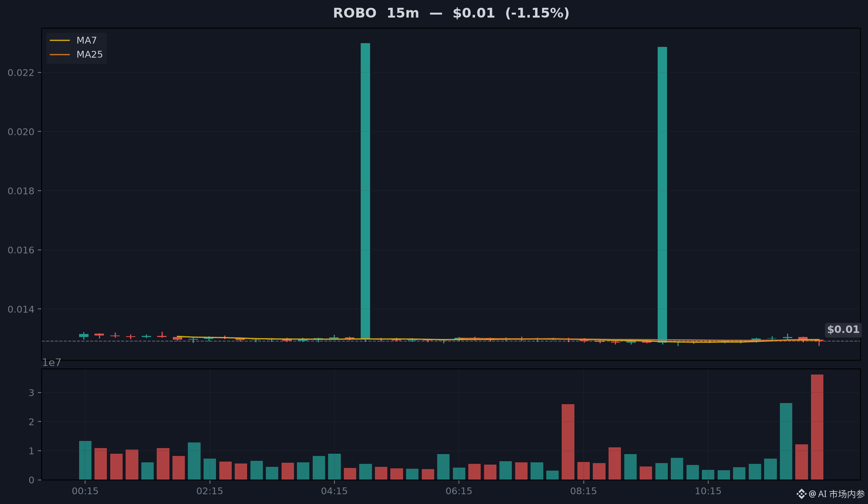This screenshot has width=868, height=504.
Task: Click the "2" volume axis label
Action: pyautogui.click(x=31, y=422)
